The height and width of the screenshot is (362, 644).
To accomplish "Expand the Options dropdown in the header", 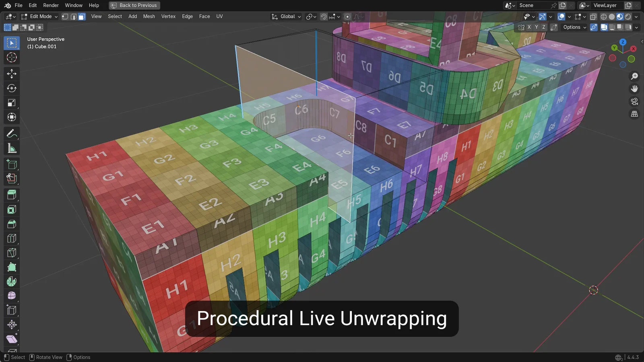I will pos(573,27).
